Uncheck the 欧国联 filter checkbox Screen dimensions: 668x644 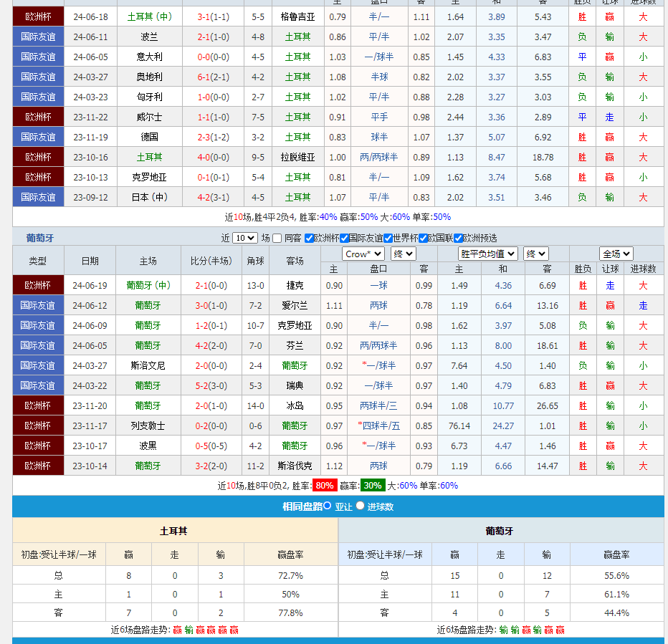(424, 239)
